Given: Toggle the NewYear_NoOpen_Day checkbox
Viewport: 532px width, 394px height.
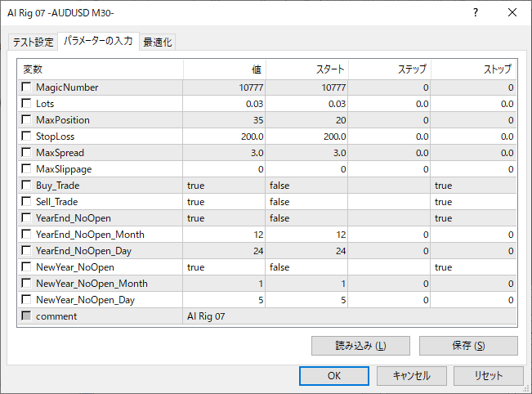Looking at the screenshot, I should [x=26, y=299].
